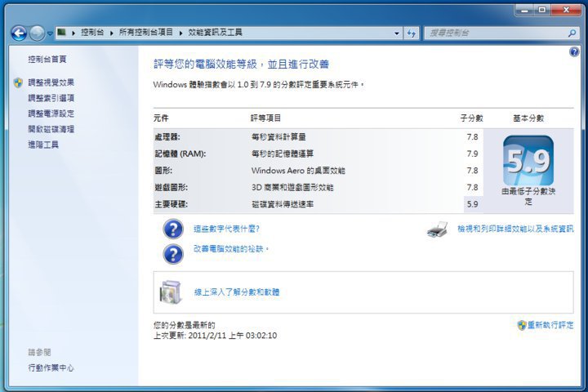The height and width of the screenshot is (392, 588).
Task: Select the 遊戲圖形 row label
Action: point(171,188)
